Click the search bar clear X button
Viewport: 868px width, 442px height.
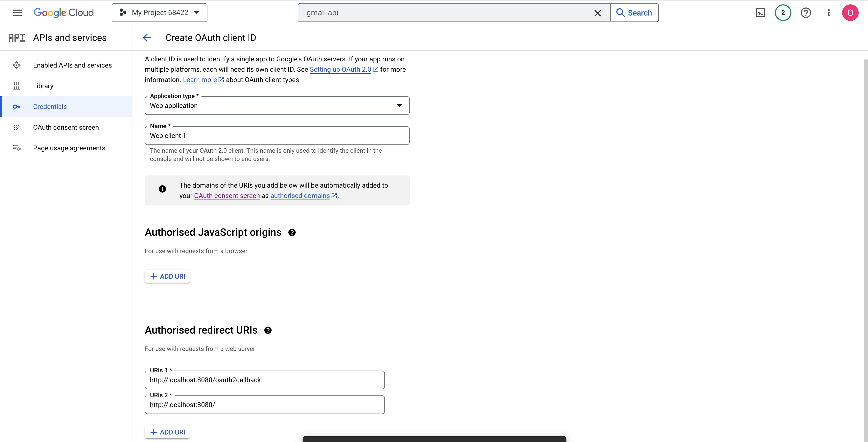click(599, 12)
